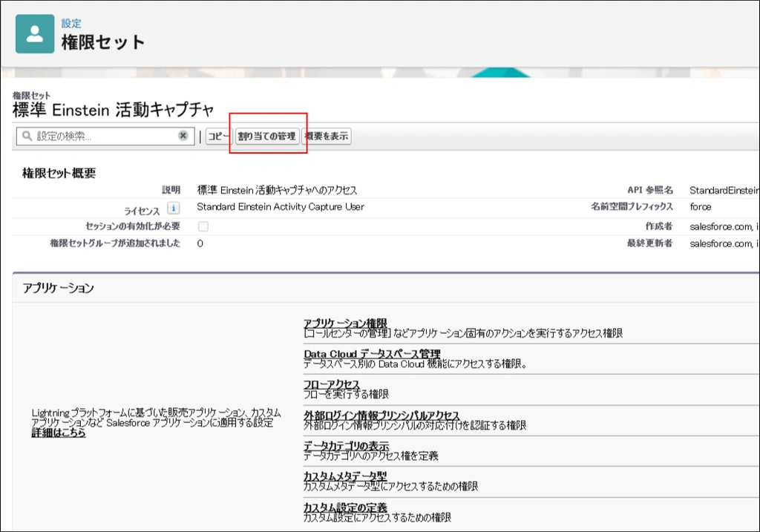Click the info icon beside ライセンス
The height and width of the screenshot is (532, 760).
click(x=172, y=208)
